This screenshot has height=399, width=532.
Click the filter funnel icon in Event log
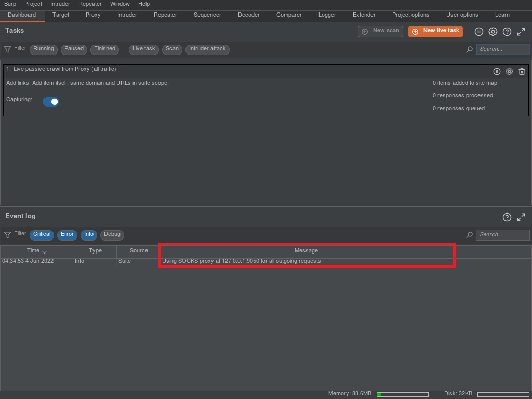[7, 234]
